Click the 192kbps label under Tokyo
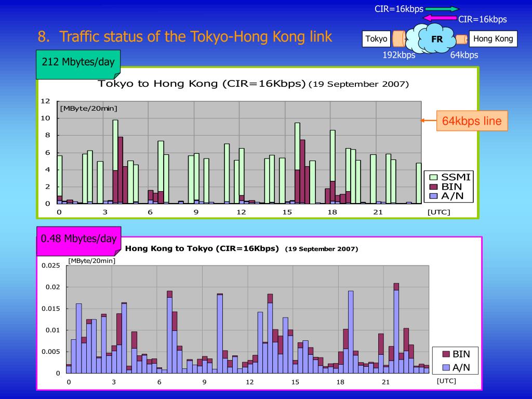Viewport: 532px width, 399px height. tap(398, 55)
